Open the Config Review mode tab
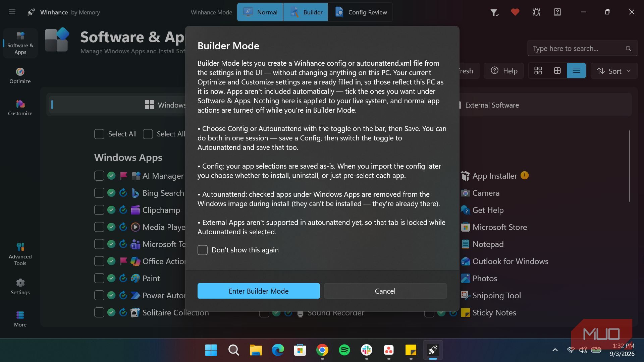The image size is (644, 362). tap(360, 12)
